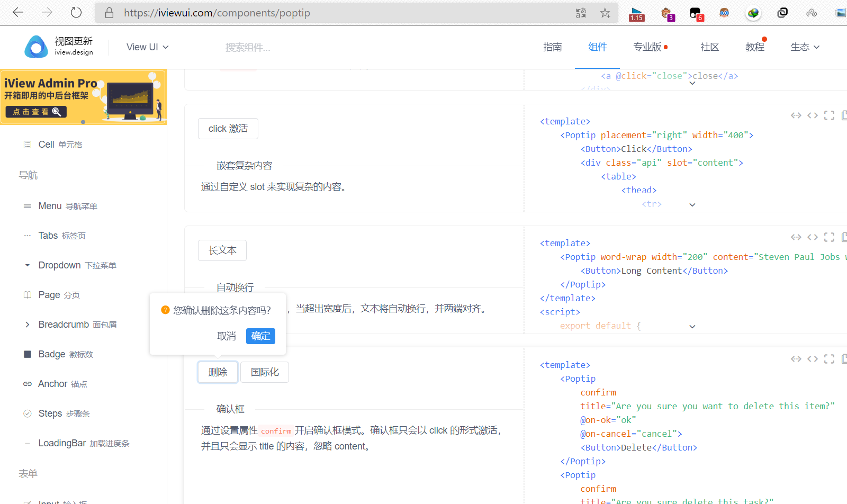Click the 点击查看 banner button
The width and height of the screenshot is (847, 504).
point(36,112)
